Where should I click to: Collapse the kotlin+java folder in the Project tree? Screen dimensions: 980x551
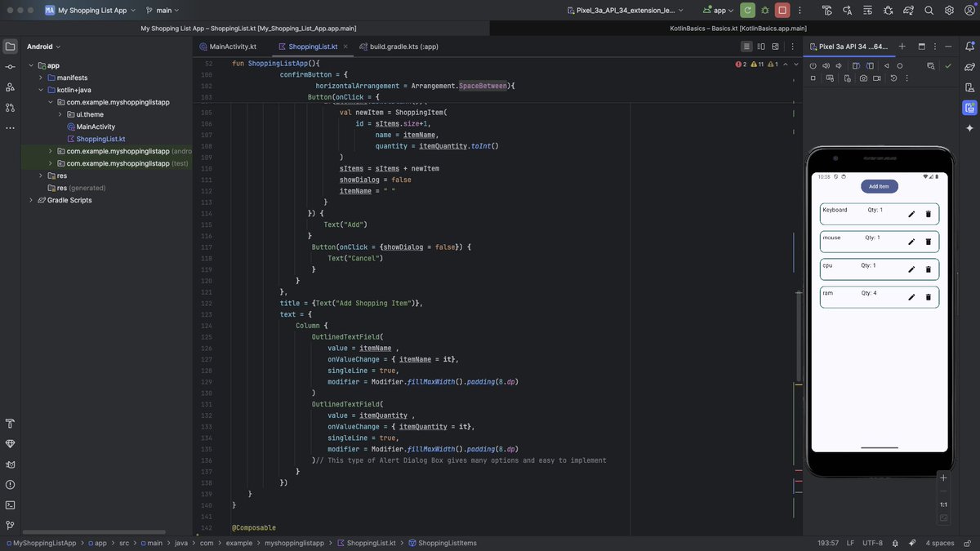[39, 88]
